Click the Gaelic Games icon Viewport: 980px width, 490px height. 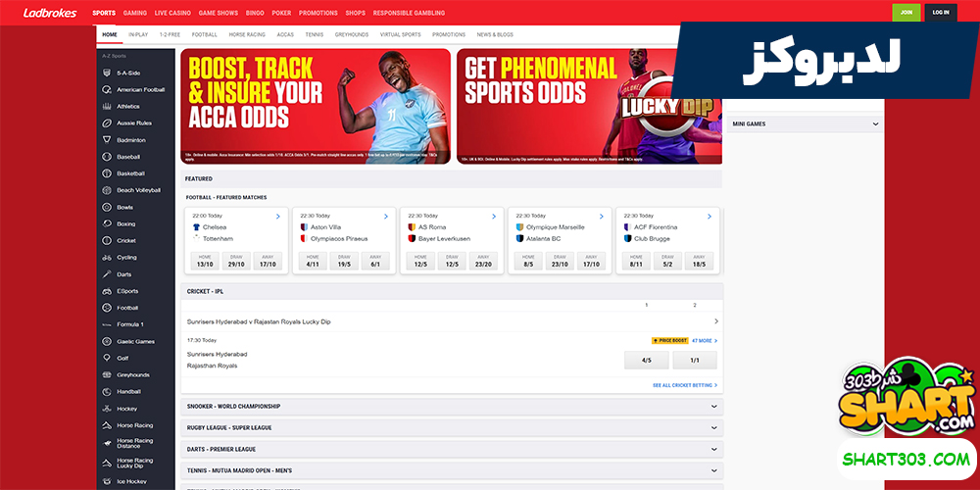coord(107,341)
